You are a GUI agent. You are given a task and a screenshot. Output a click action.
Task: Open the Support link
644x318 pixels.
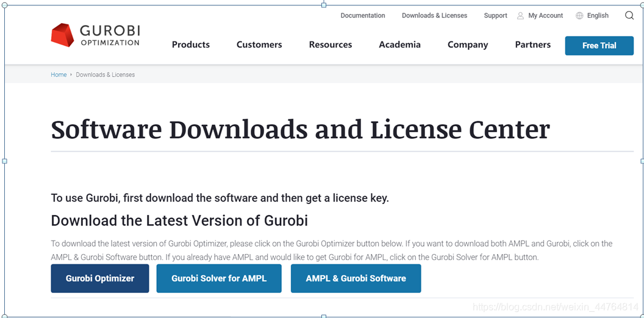pos(495,16)
